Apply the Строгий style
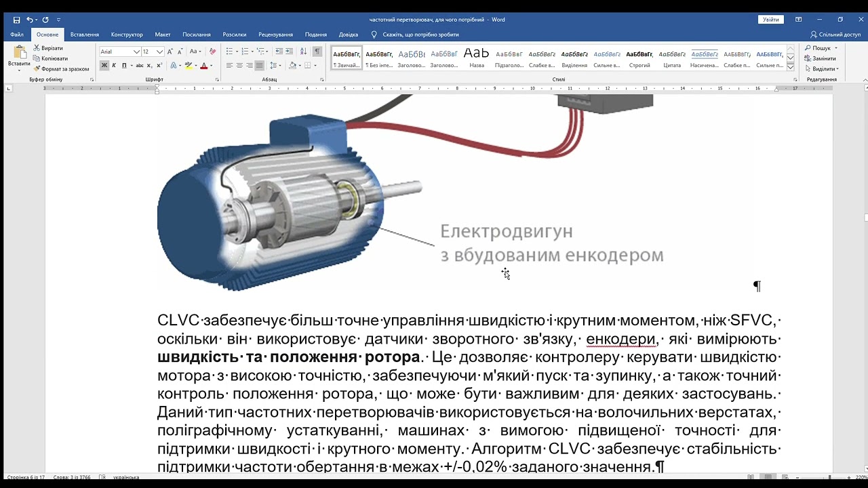 coord(639,58)
